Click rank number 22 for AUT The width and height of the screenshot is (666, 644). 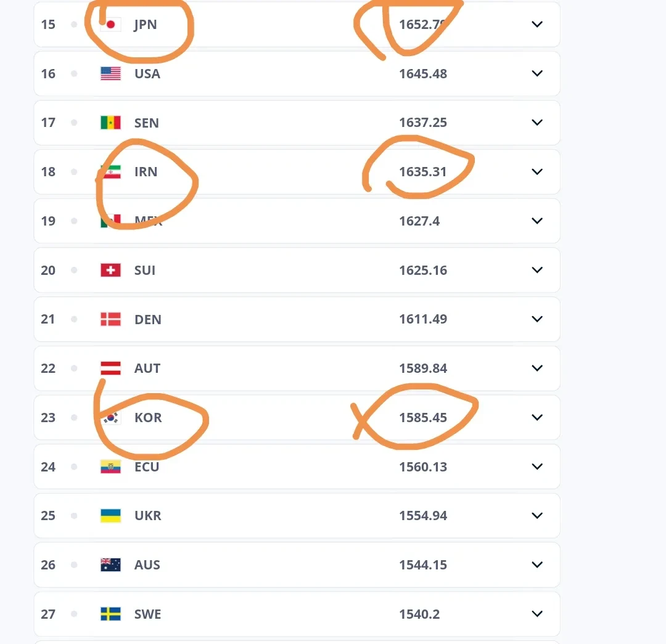click(48, 368)
